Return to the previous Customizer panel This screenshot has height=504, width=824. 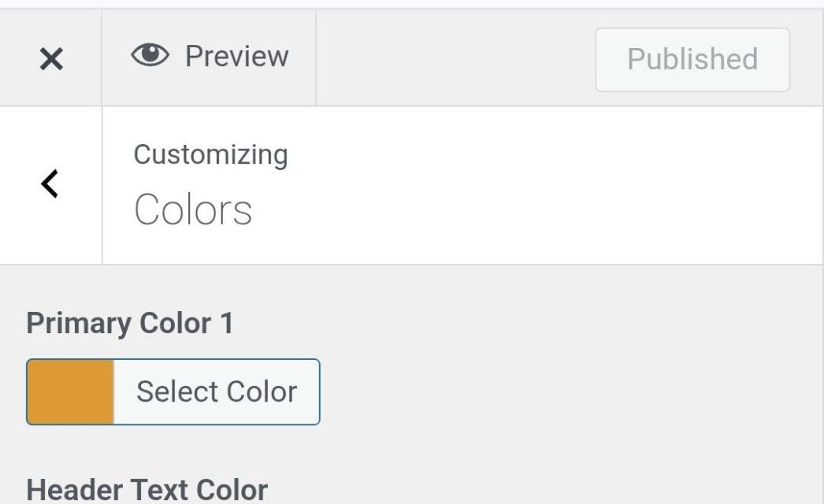pos(50,184)
